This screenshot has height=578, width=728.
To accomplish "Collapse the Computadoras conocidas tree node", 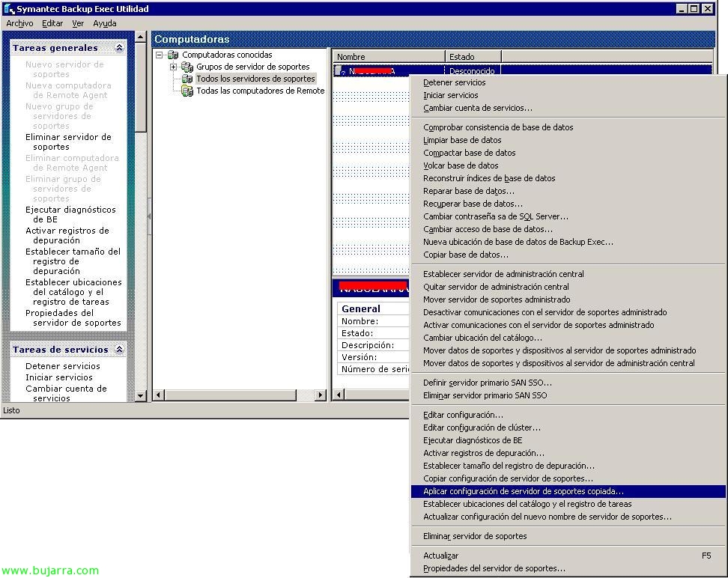I will coord(160,55).
